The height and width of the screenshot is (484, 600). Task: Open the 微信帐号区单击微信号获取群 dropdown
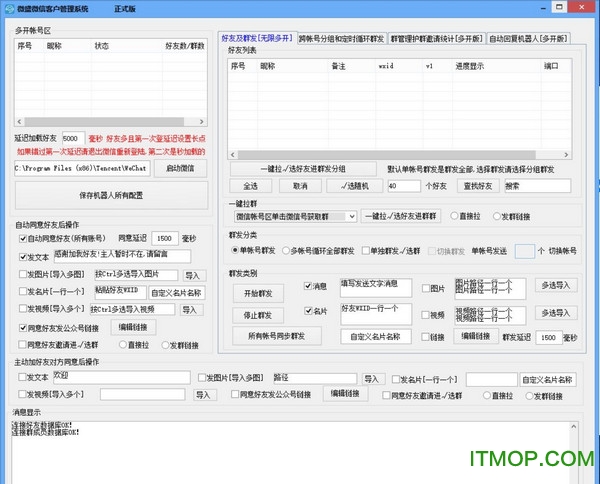(x=295, y=217)
